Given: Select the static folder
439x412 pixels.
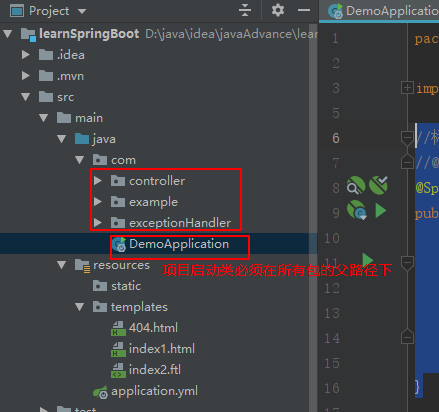Looking at the screenshot, I should click(x=126, y=286).
